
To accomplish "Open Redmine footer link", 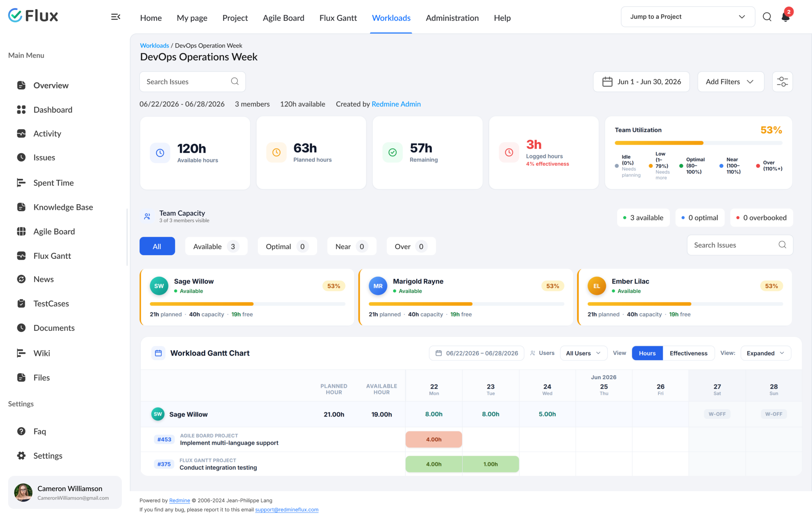I will coord(180,501).
